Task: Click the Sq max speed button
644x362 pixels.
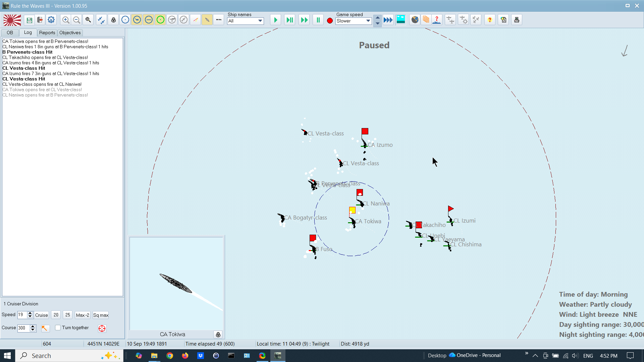Action: point(101,315)
